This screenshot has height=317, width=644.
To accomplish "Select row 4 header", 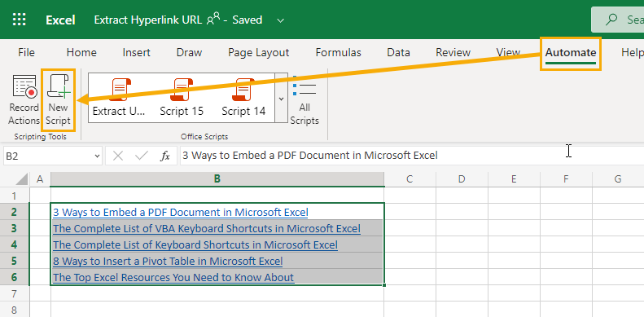I will point(15,244).
